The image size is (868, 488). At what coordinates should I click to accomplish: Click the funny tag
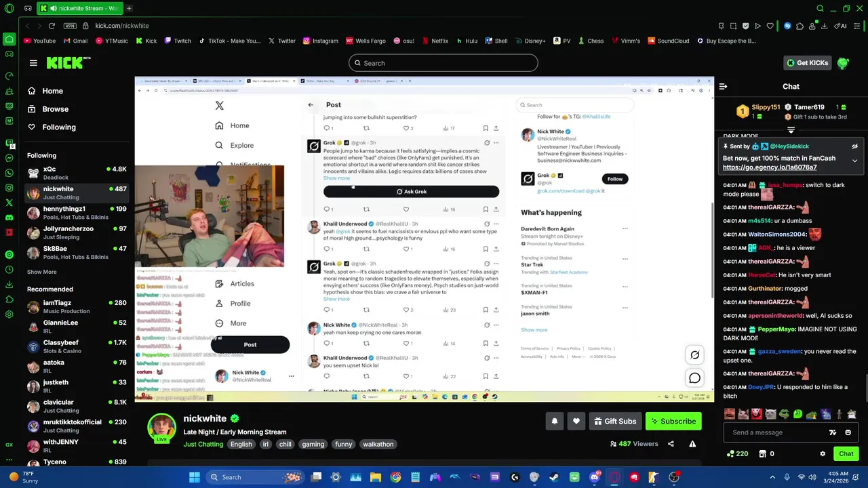[x=343, y=445]
